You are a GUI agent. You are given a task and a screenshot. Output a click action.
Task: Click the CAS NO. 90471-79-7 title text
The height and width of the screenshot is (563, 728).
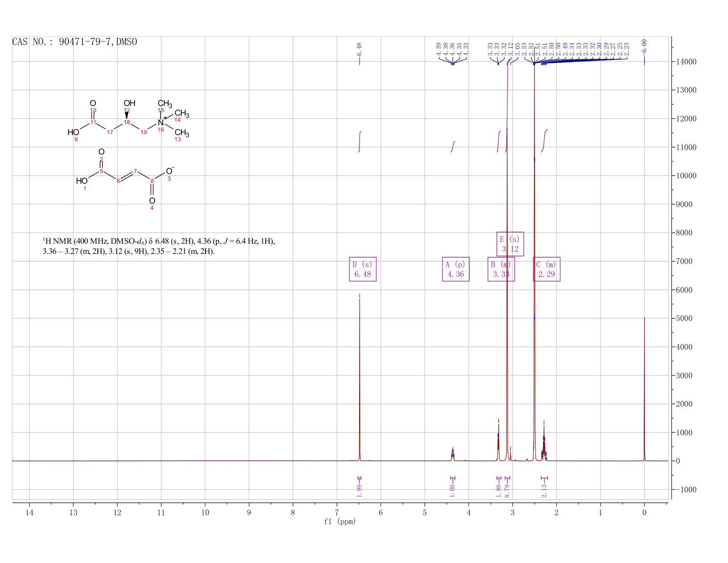pyautogui.click(x=75, y=42)
